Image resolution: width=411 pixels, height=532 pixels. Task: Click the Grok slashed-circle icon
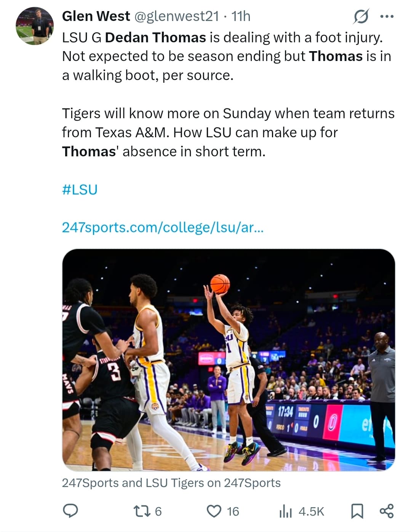click(x=361, y=16)
